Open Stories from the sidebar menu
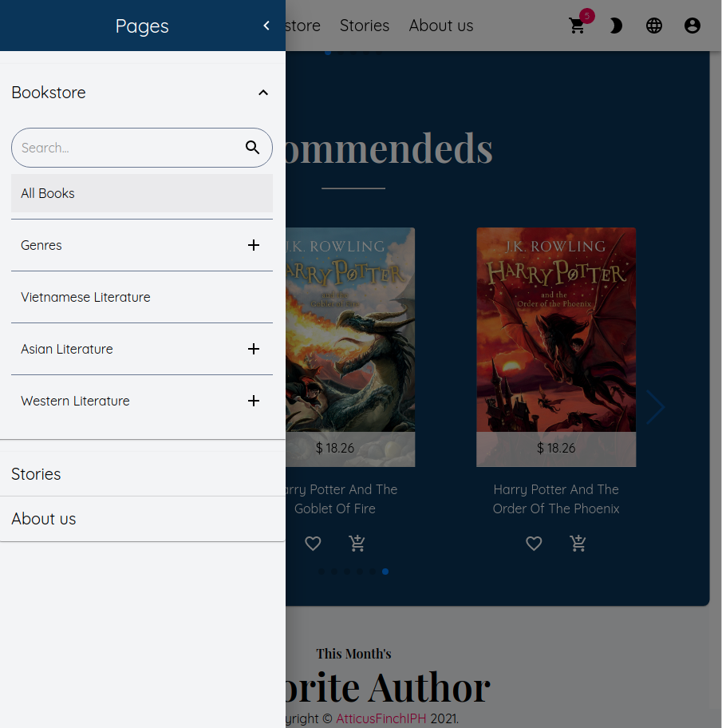 tap(36, 474)
